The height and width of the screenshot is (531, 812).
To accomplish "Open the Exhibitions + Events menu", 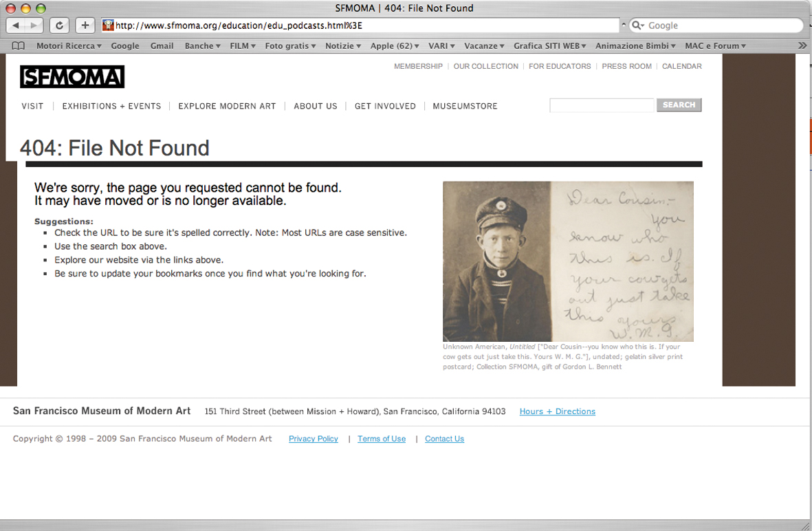I will point(111,106).
